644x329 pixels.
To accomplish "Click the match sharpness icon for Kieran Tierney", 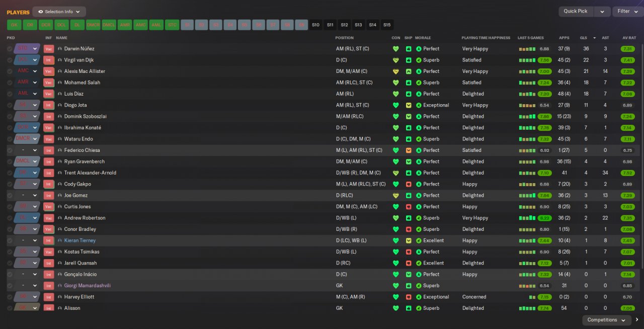I will point(409,240).
